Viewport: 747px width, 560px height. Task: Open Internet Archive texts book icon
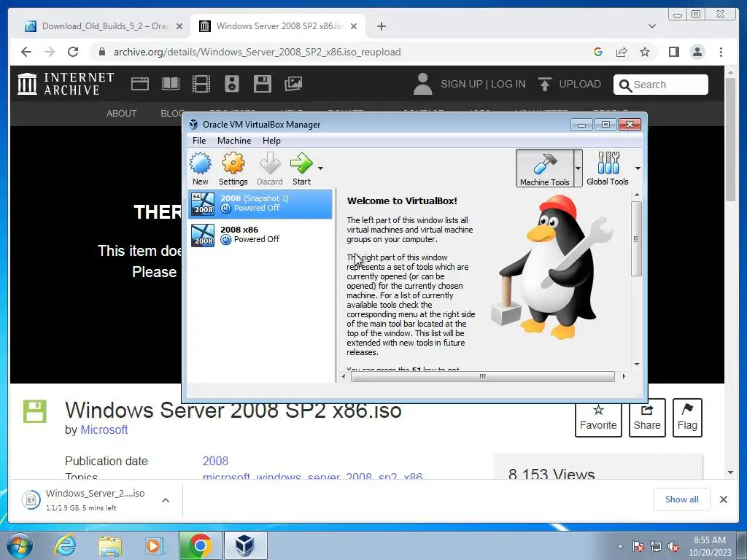[x=171, y=84]
